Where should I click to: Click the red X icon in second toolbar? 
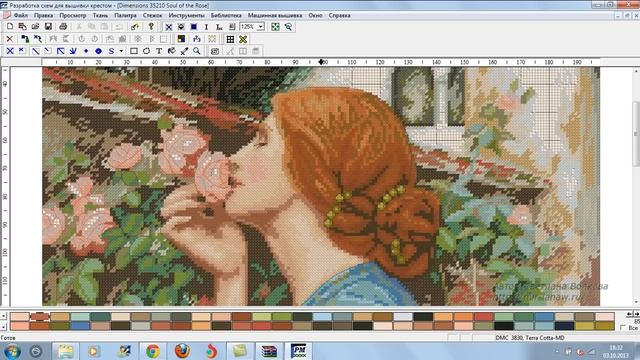[x=10, y=39]
